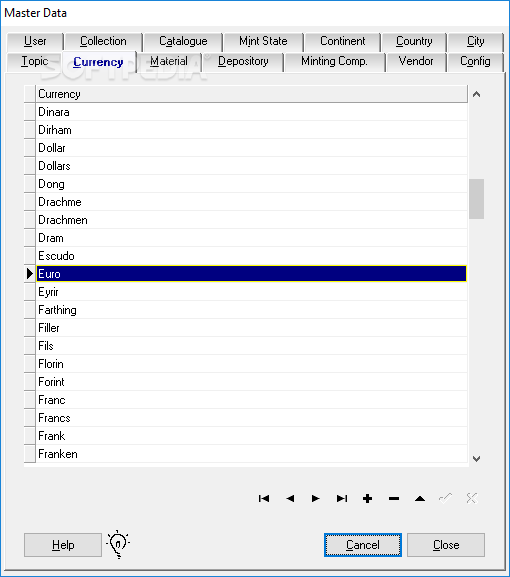Select the Filler row

pos(252,328)
